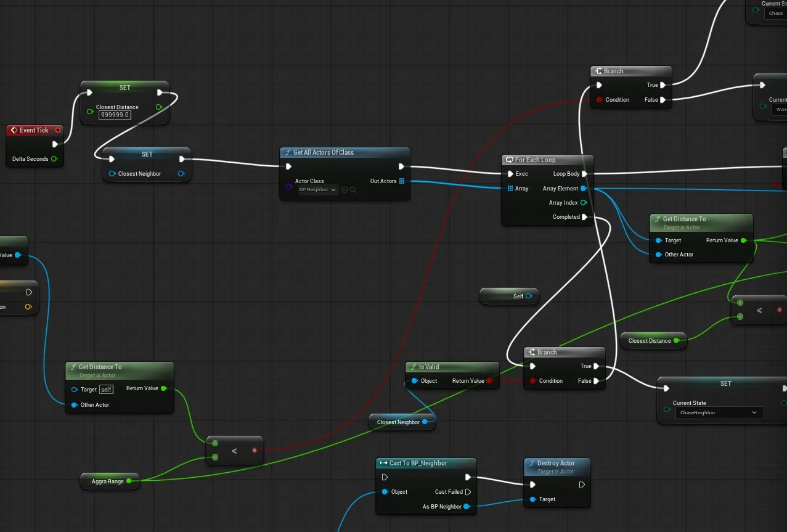
Task: Click the Cast Failed exec pin
Action: (x=468, y=492)
